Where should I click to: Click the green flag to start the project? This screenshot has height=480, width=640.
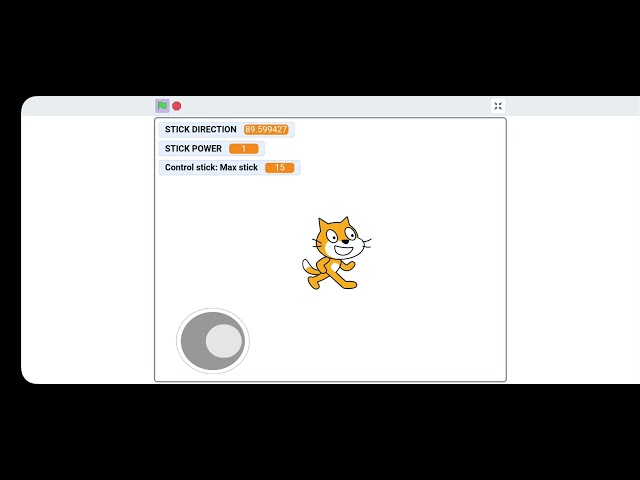(x=162, y=106)
